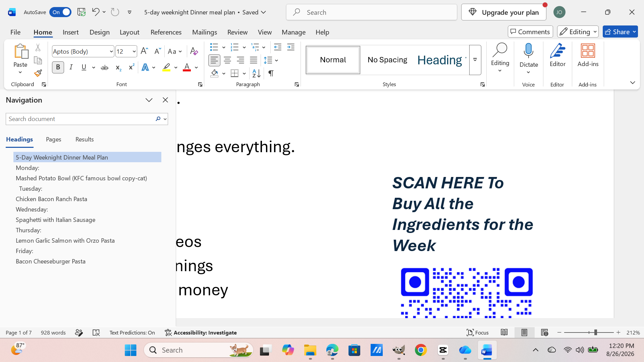644x362 pixels.
Task: Apply Superscript formatting
Action: [131, 67]
